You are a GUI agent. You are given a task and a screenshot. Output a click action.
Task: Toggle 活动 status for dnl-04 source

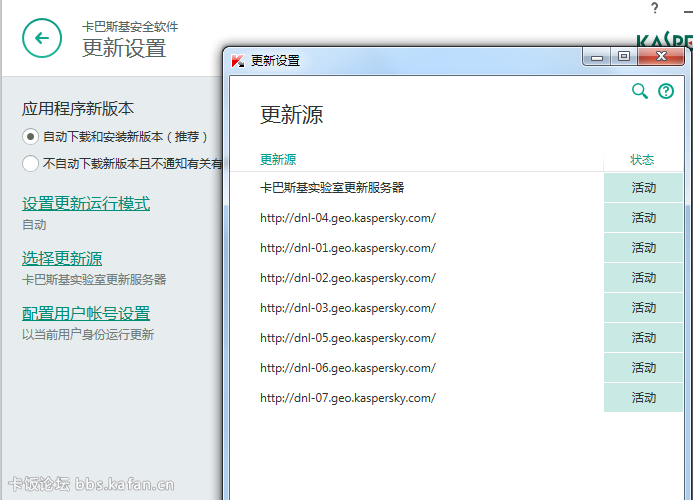(643, 218)
